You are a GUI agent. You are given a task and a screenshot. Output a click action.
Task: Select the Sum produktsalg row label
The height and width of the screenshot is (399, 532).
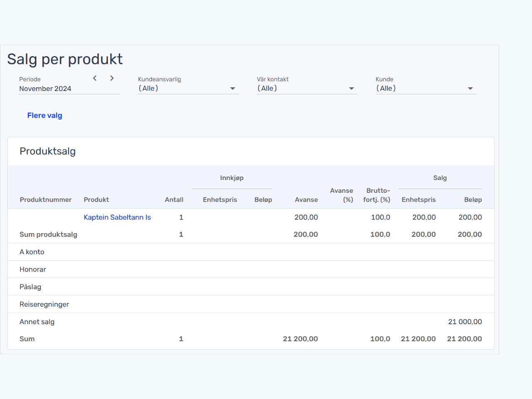[48, 234]
